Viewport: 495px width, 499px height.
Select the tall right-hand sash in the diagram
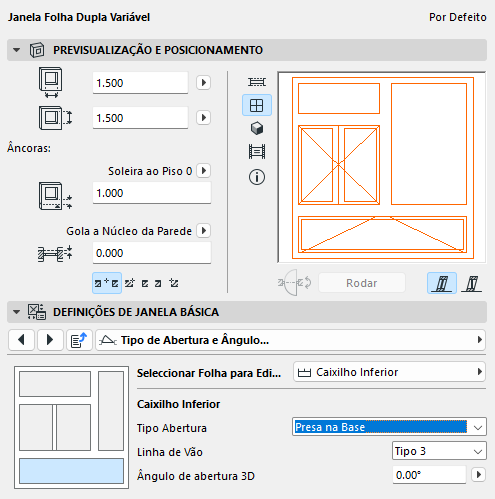[111, 411]
